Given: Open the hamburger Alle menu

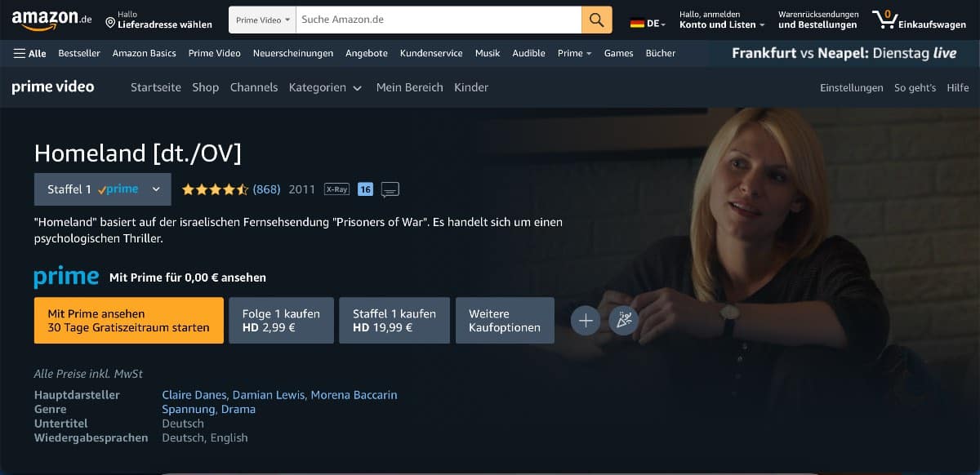Looking at the screenshot, I should 30,53.
